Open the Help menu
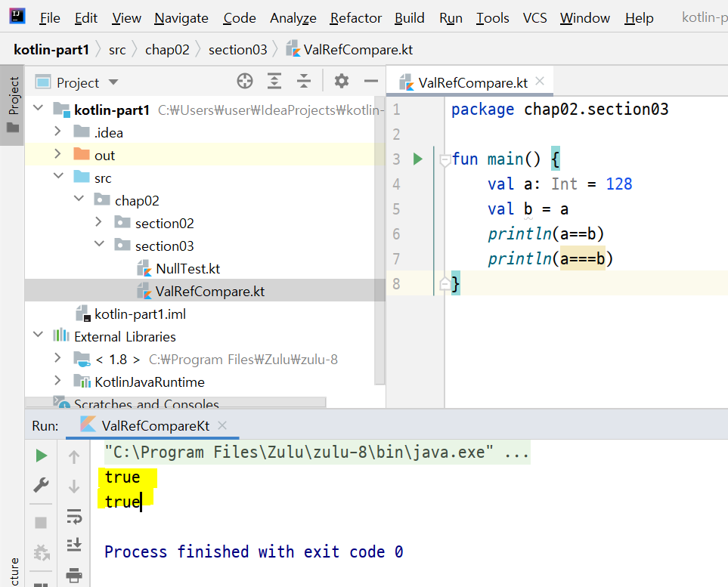The image size is (728, 587). 639,18
